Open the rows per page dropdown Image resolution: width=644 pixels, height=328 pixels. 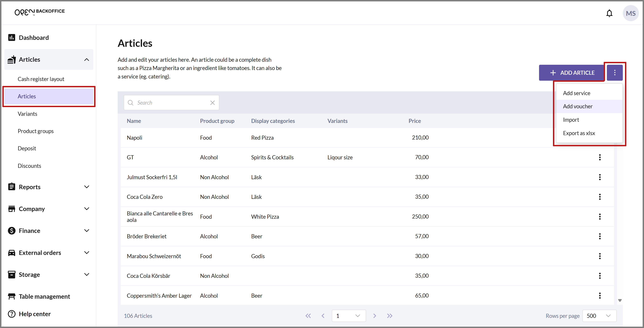coord(599,316)
